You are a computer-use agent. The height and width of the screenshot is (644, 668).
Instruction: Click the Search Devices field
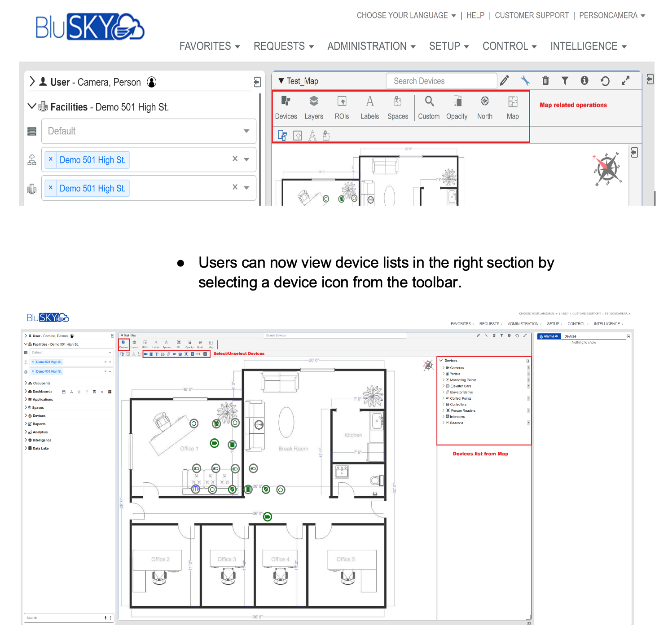441,81
